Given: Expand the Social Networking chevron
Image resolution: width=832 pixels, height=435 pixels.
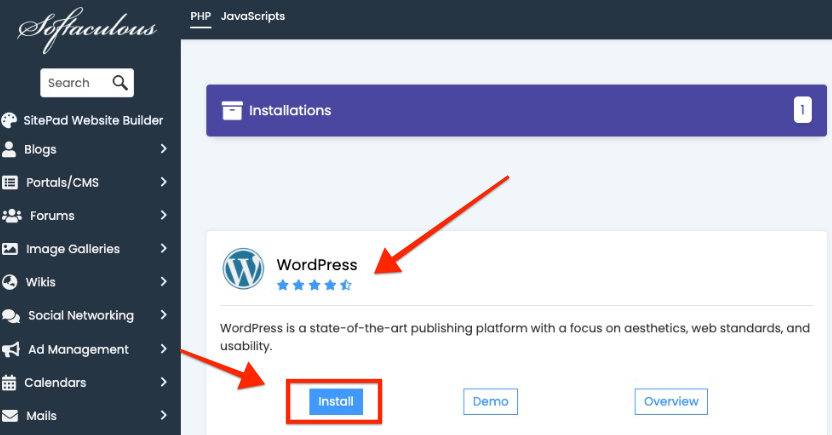Looking at the screenshot, I should point(163,315).
